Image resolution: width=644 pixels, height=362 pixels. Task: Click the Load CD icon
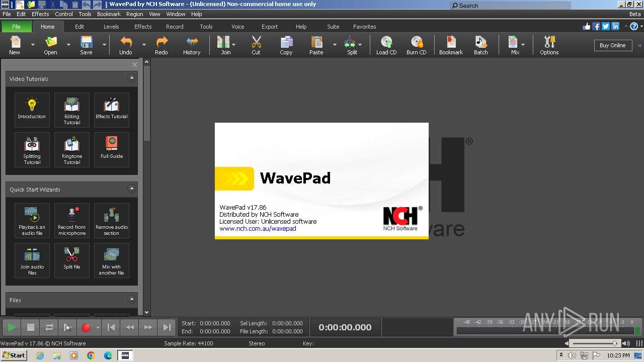tap(386, 45)
